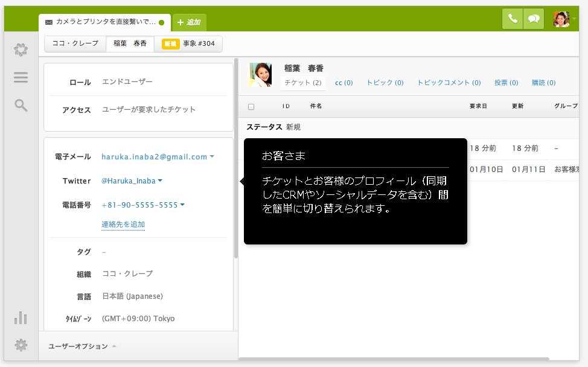Expand the ユーザーオプション menu
588x367 pixels.
point(82,346)
